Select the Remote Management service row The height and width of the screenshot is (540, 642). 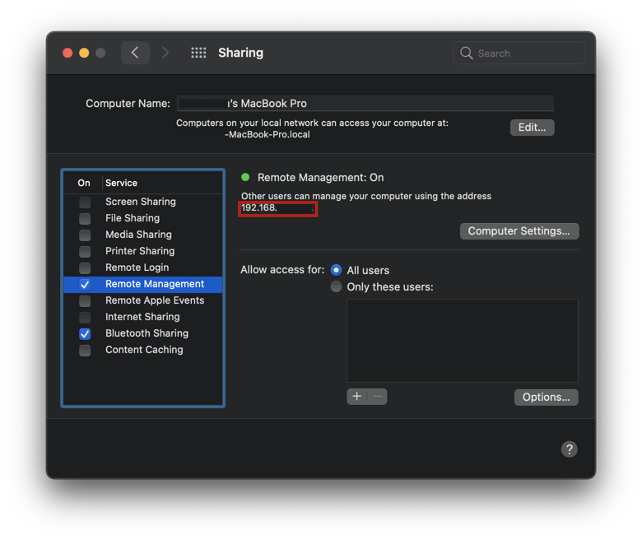143,285
